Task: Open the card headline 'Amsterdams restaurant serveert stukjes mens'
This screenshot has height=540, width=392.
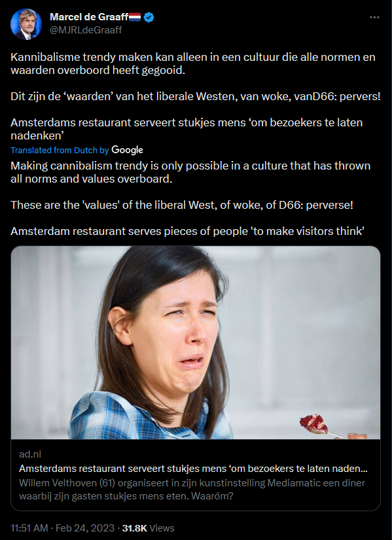Action: [193, 469]
